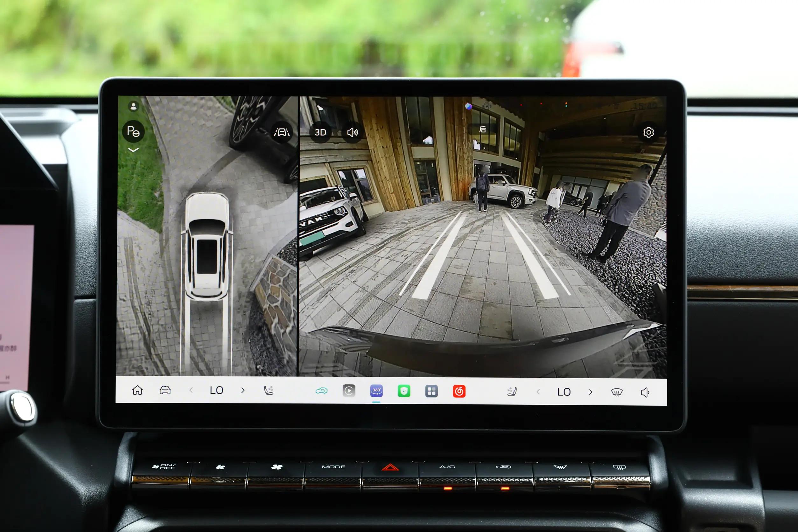Open the green shield security app
This screenshot has height=532, width=798.
pos(404,391)
